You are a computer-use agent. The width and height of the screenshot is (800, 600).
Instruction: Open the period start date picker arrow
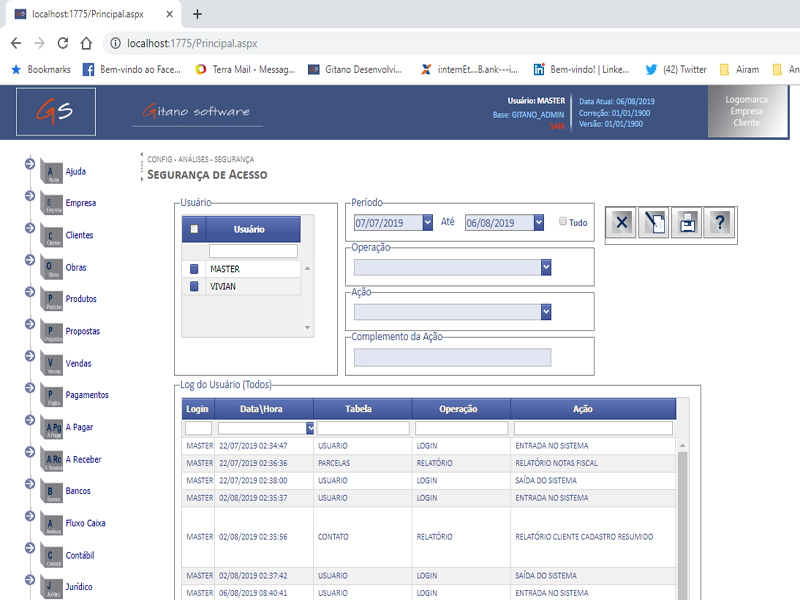[428, 222]
